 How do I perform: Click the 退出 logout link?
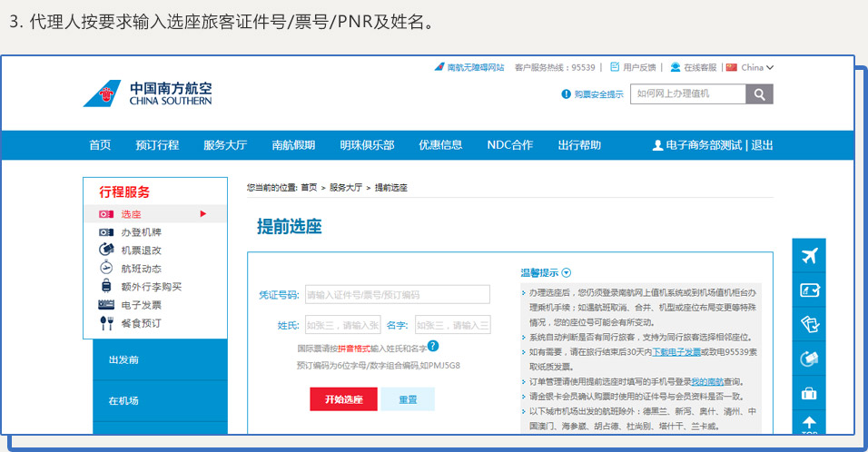coord(762,145)
